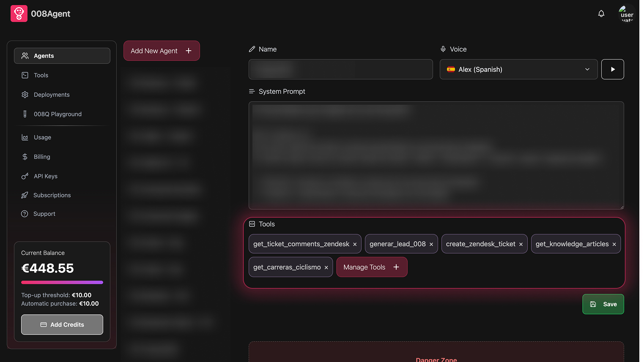Save the agent configuration
Image resolution: width=644 pixels, height=362 pixels.
point(603,304)
